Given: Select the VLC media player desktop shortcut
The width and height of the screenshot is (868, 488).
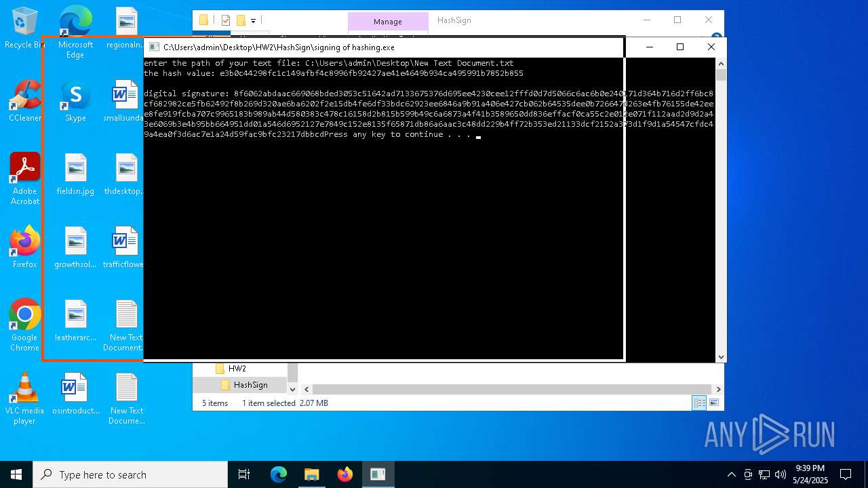Looking at the screenshot, I should (x=24, y=399).
